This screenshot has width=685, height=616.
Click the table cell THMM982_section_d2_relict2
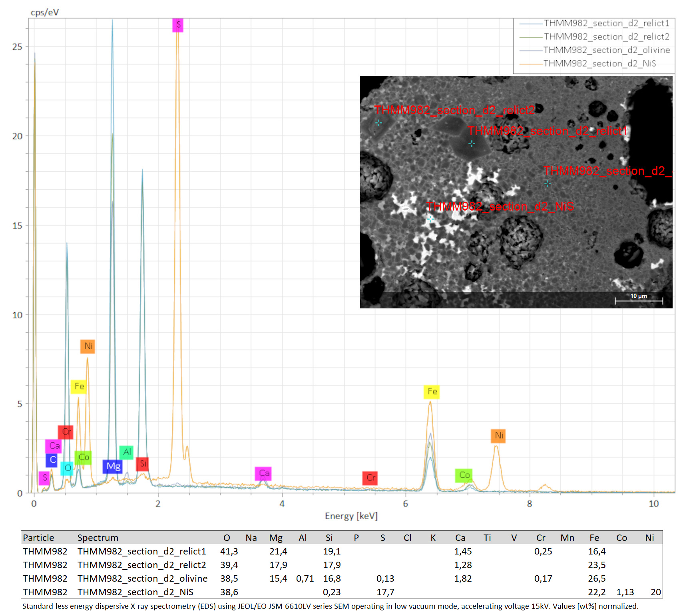(x=142, y=565)
